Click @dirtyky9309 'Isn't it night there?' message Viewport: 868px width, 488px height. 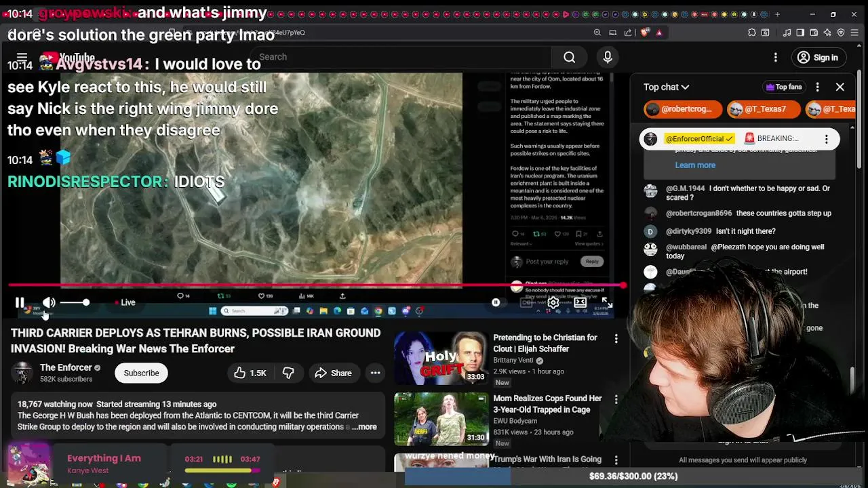point(739,231)
